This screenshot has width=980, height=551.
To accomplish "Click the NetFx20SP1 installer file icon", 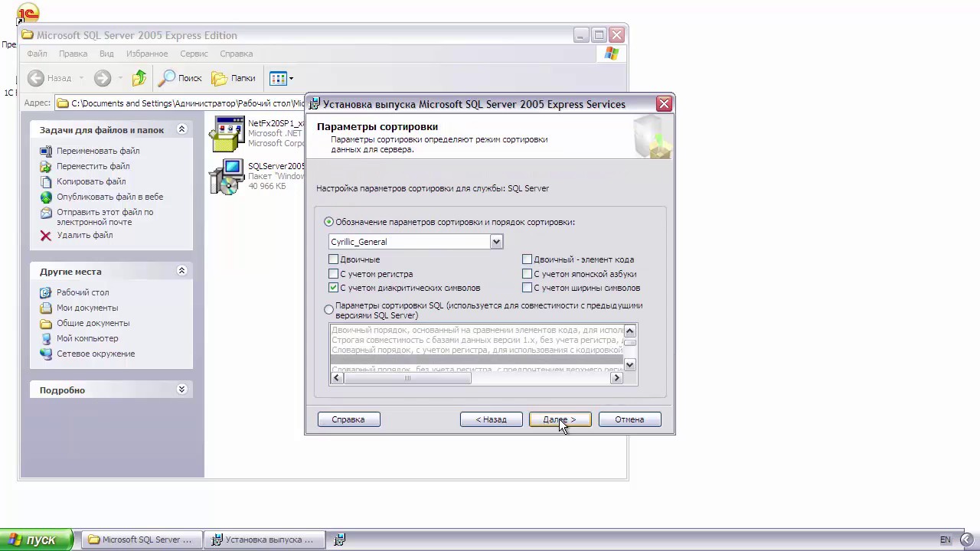I will point(227,134).
